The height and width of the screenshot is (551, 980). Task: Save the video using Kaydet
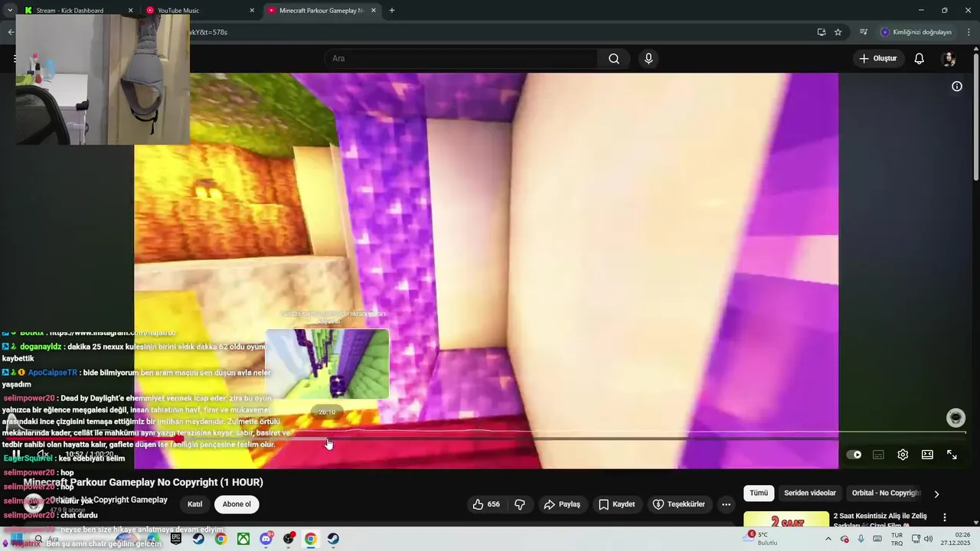click(617, 504)
